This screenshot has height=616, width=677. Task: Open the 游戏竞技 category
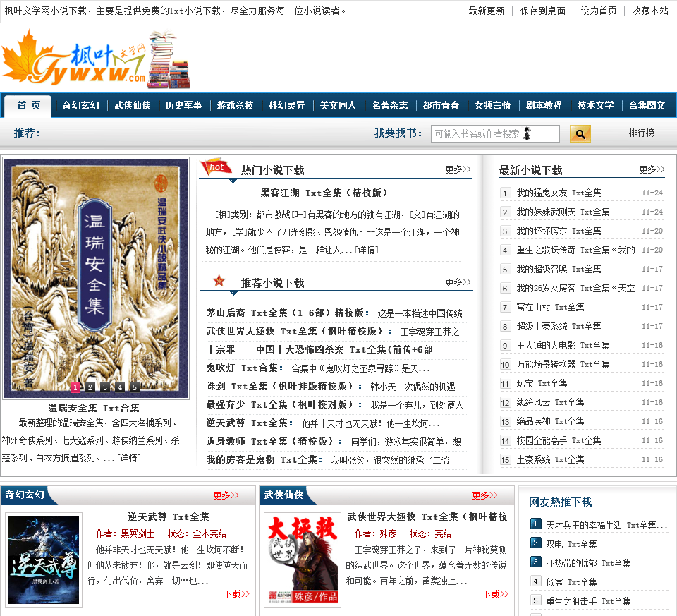235,105
